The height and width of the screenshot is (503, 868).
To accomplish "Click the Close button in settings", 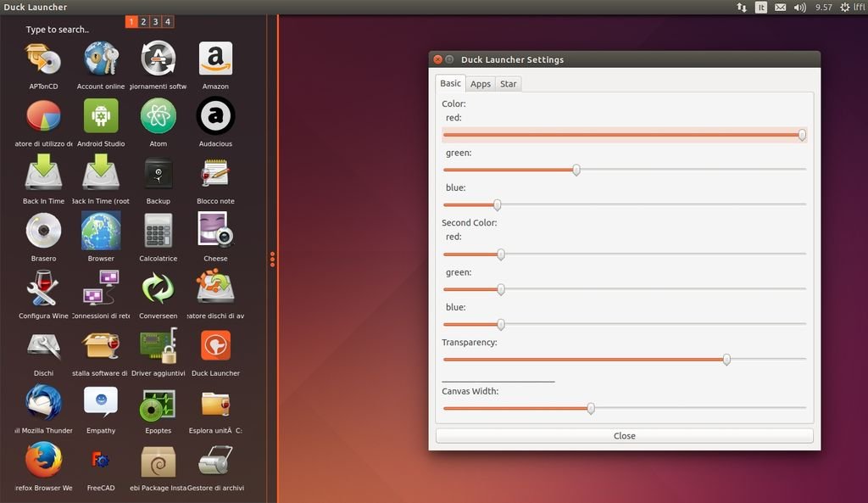I will pos(624,436).
